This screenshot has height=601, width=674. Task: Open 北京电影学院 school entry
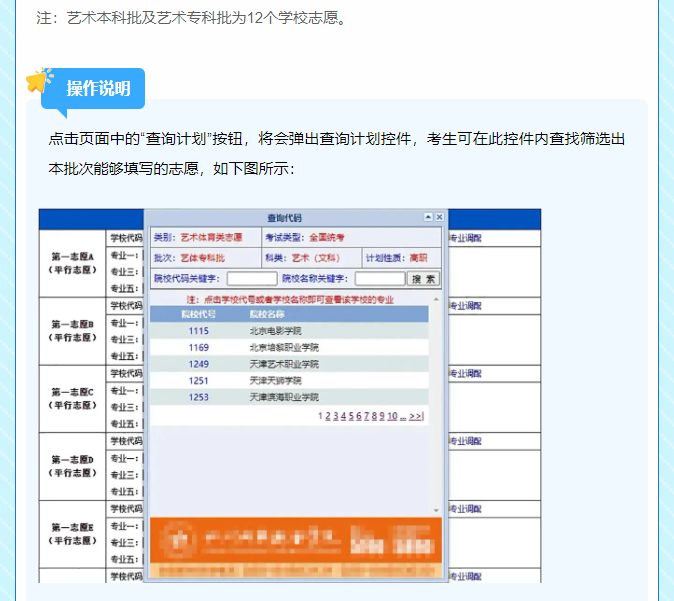(275, 331)
